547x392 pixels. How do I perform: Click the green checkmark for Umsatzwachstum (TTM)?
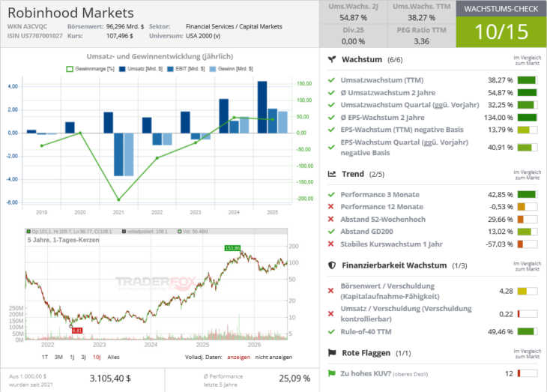[331, 80]
